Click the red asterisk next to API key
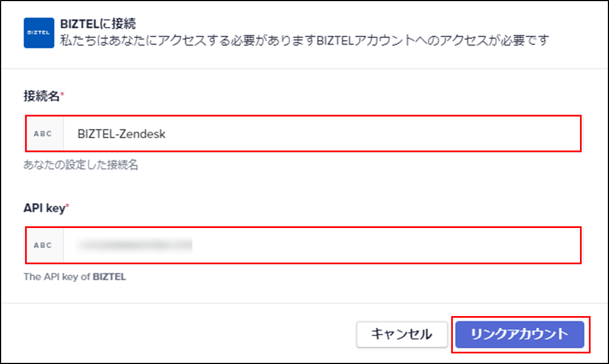Viewport: 609px width, 364px height. (x=67, y=205)
